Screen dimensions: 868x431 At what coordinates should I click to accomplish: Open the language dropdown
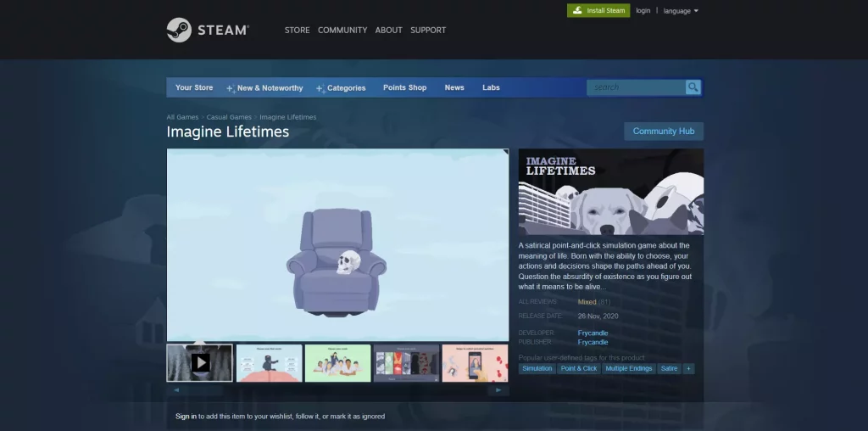point(681,10)
